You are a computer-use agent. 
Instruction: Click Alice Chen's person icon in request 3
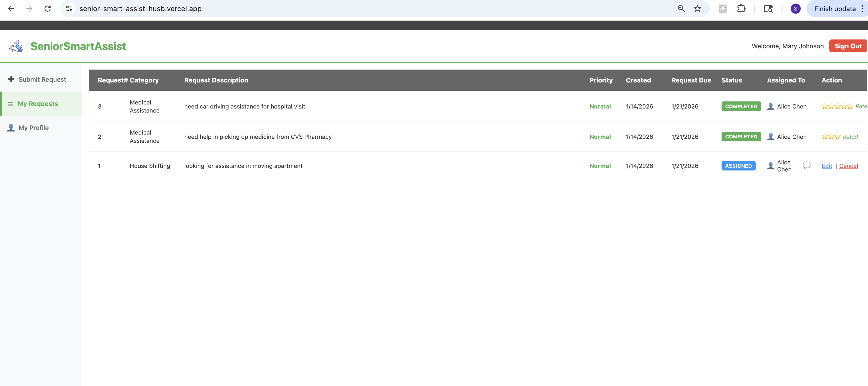pos(770,106)
